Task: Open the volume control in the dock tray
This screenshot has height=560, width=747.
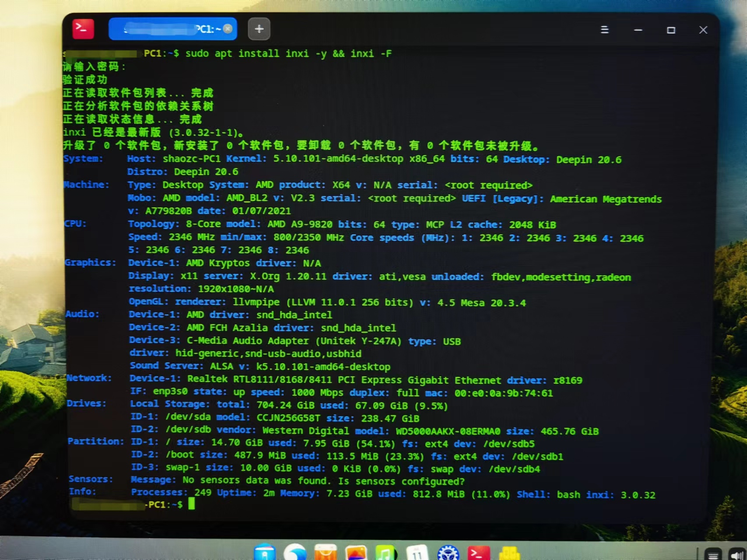Action: pyautogui.click(x=737, y=554)
